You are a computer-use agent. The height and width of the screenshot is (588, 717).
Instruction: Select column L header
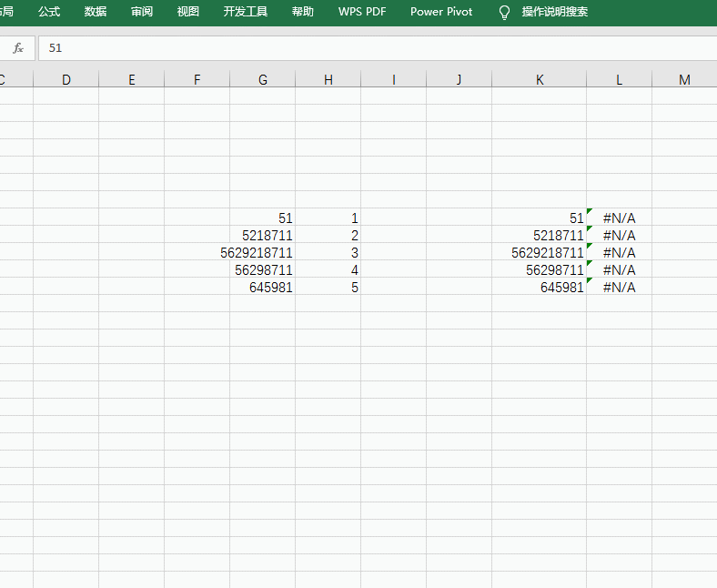click(x=619, y=79)
